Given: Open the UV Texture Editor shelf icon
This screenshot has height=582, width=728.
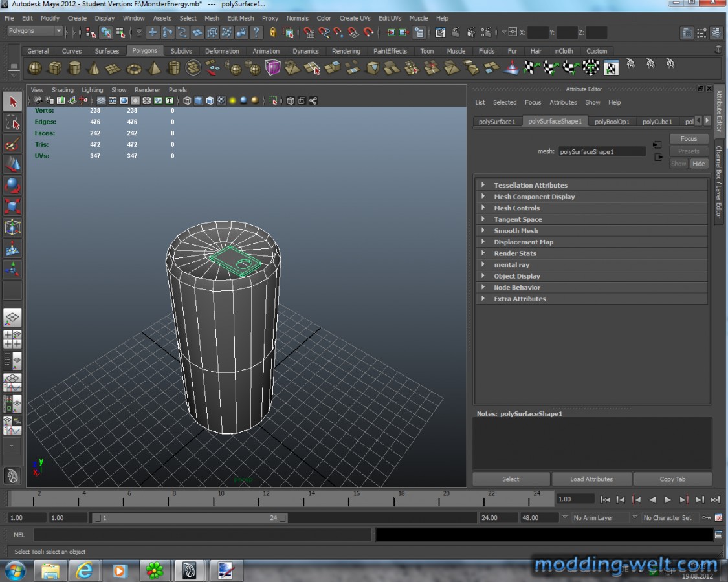Looking at the screenshot, I should [611, 69].
